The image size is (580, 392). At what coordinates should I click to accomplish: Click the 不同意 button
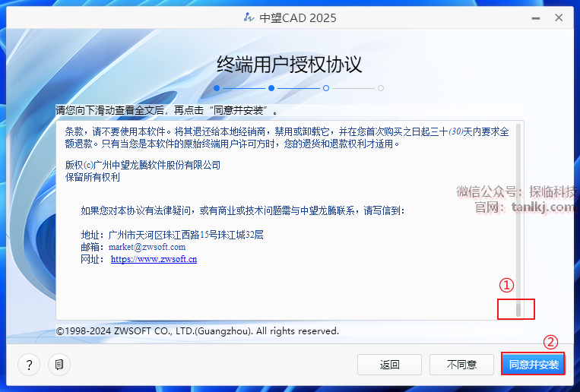(461, 364)
